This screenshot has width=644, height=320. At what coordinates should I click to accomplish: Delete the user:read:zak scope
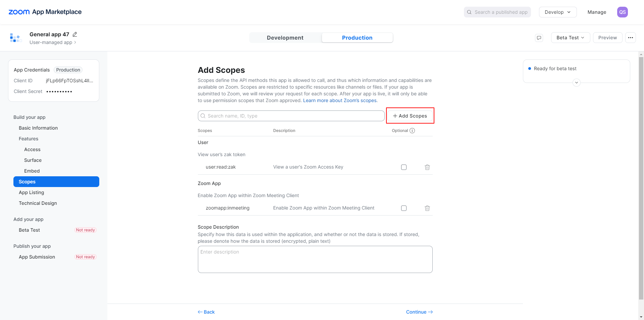pos(427,167)
